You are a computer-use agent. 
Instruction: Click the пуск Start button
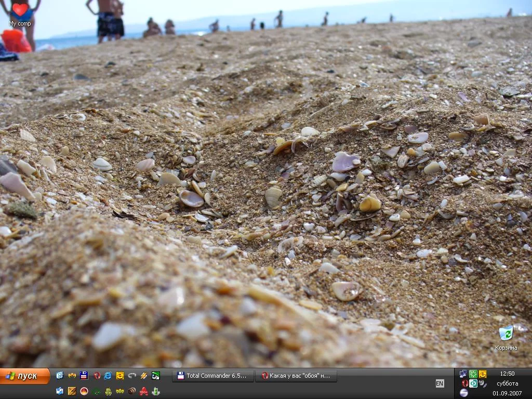24,376
